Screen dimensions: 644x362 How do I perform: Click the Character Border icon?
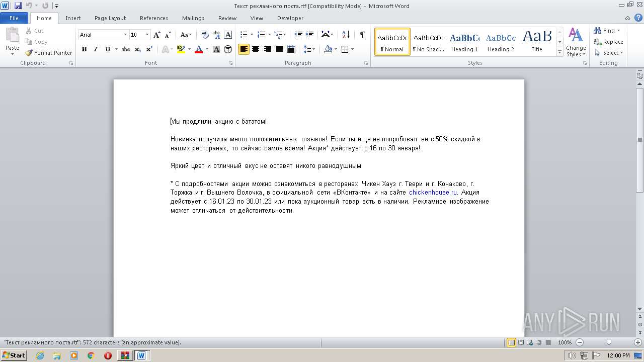pos(228,35)
